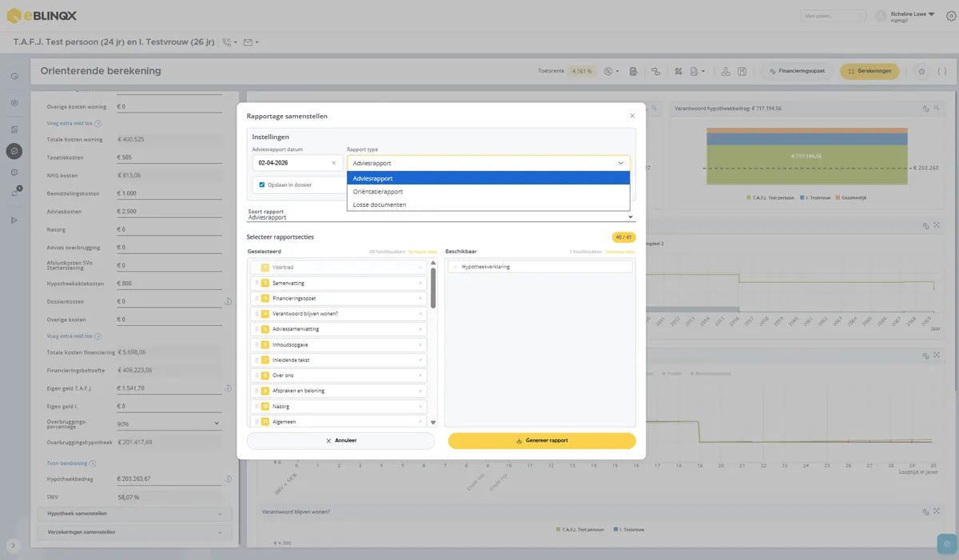Grab the drag handle of Adviessamenvatting
Image resolution: width=959 pixels, height=560 pixels.
[x=257, y=329]
